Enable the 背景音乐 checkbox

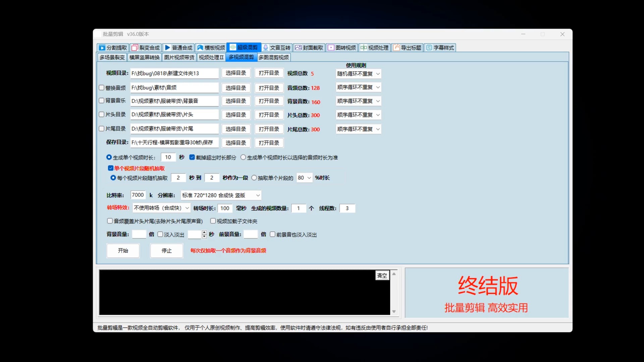(102, 100)
